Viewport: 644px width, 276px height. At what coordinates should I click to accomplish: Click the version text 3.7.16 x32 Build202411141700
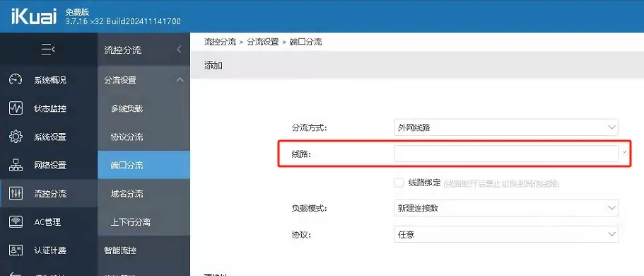point(123,21)
